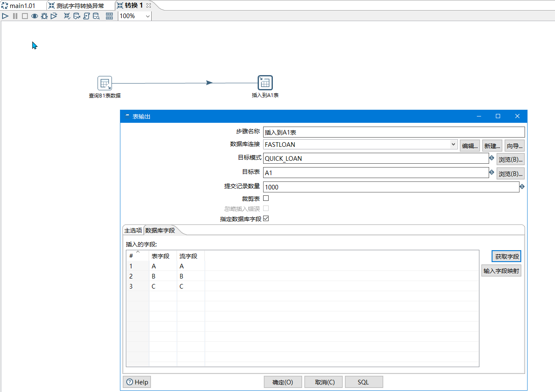Minimize the 表输出 dialog window
Image resolution: width=555 pixels, height=392 pixels.
pyautogui.click(x=479, y=116)
